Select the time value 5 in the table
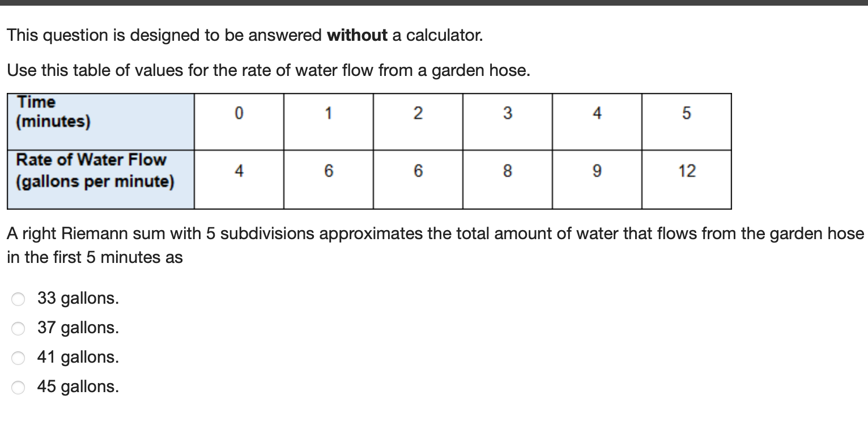868x442 pixels. coord(687,114)
